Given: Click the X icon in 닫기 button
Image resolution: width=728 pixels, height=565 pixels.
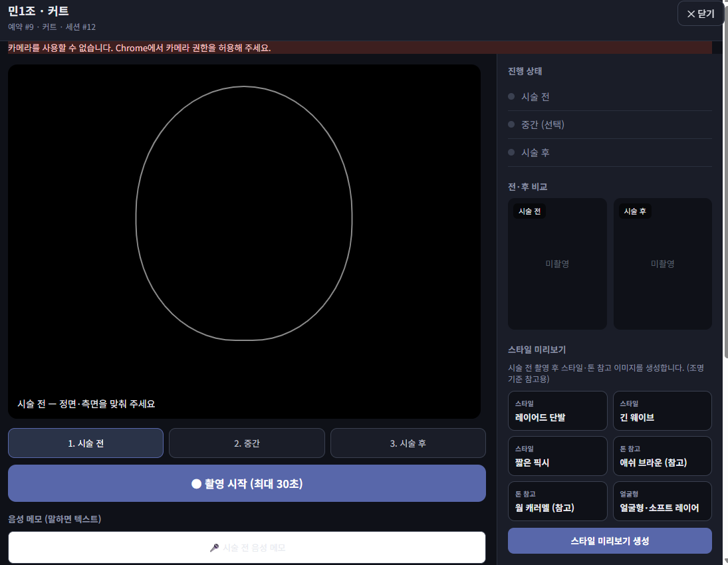Looking at the screenshot, I should pyautogui.click(x=691, y=14).
